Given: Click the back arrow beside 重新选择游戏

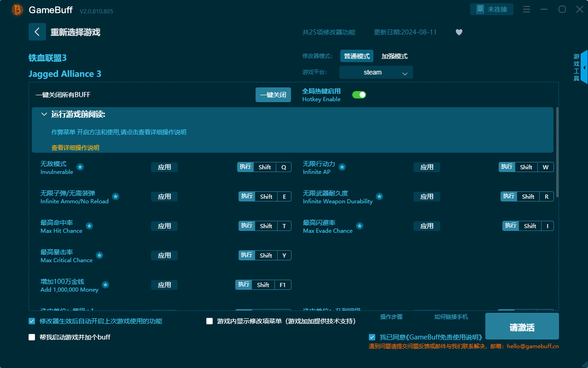Looking at the screenshot, I should click(x=37, y=31).
